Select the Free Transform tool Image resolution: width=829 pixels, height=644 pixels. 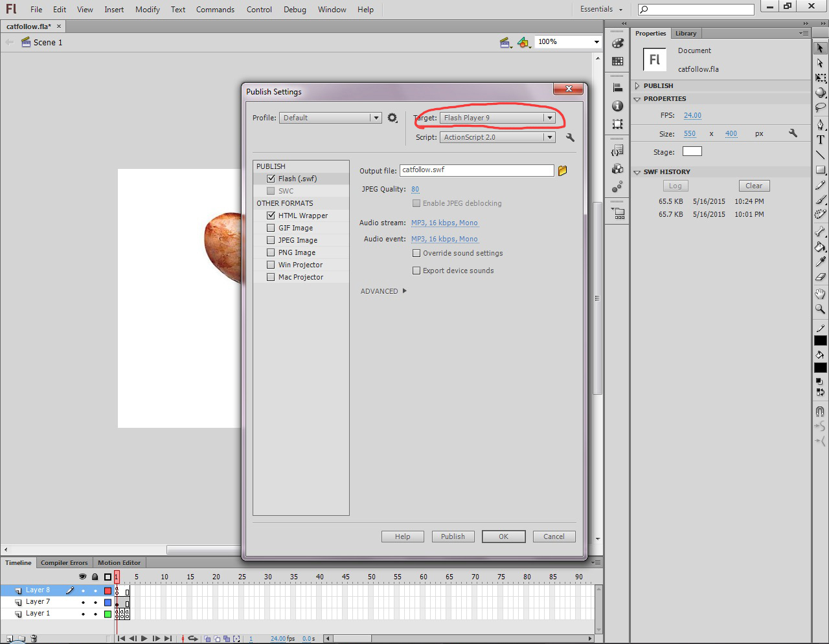820,78
